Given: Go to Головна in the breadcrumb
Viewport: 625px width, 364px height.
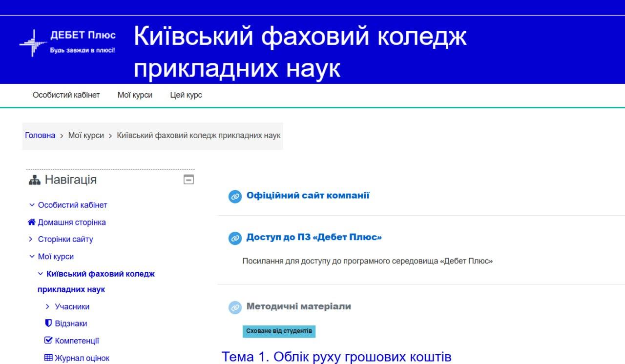Looking at the screenshot, I should tap(40, 135).
